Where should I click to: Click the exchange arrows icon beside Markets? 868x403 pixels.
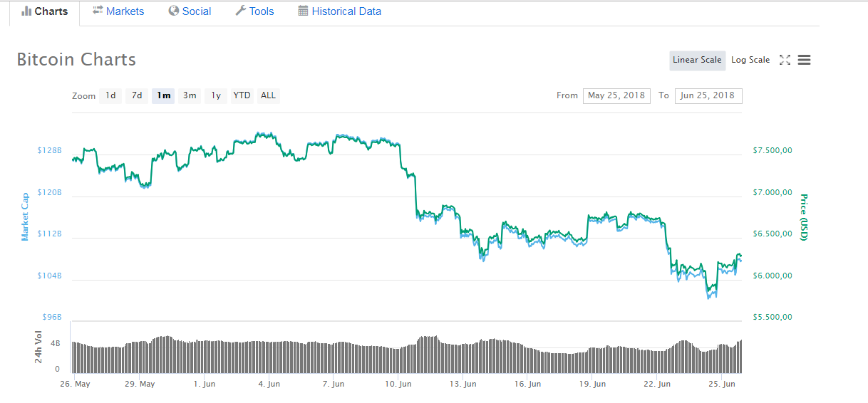pyautogui.click(x=98, y=11)
